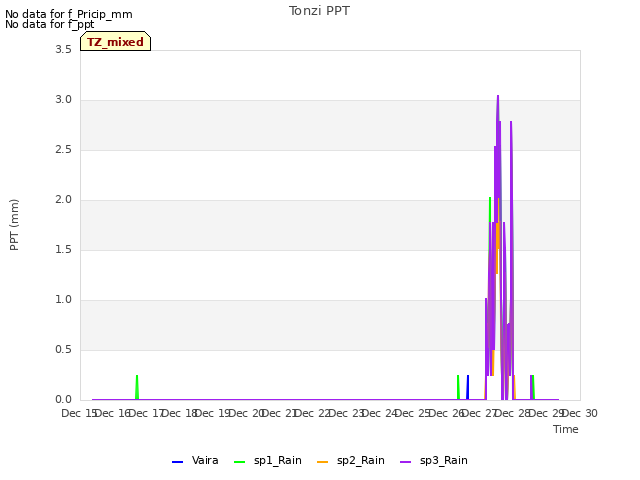Click the Dec 15 x-axis label
The width and height of the screenshot is (640, 480).
[78, 413]
